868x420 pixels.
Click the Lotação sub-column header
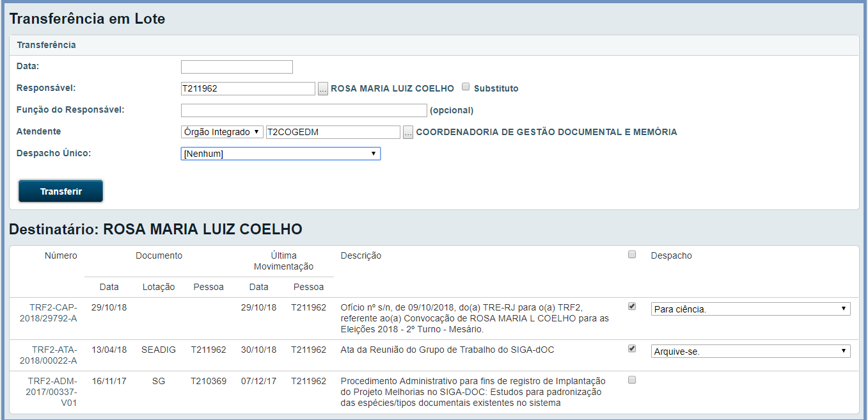pyautogui.click(x=159, y=287)
